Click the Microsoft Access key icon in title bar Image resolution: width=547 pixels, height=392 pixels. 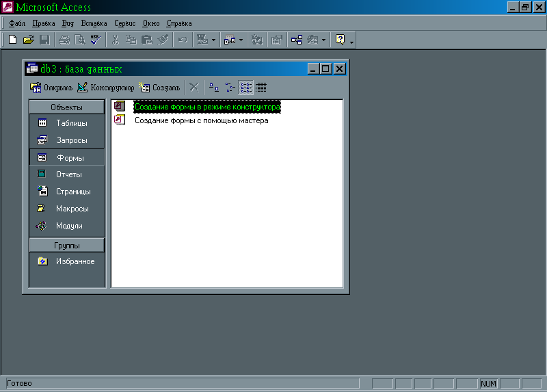(8, 7)
